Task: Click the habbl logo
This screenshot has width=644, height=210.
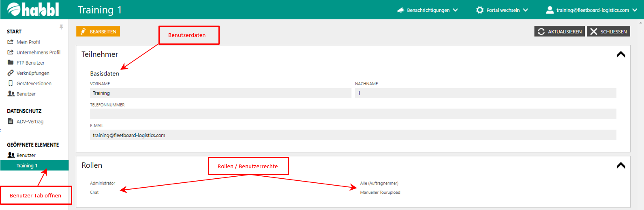Action: click(33, 10)
